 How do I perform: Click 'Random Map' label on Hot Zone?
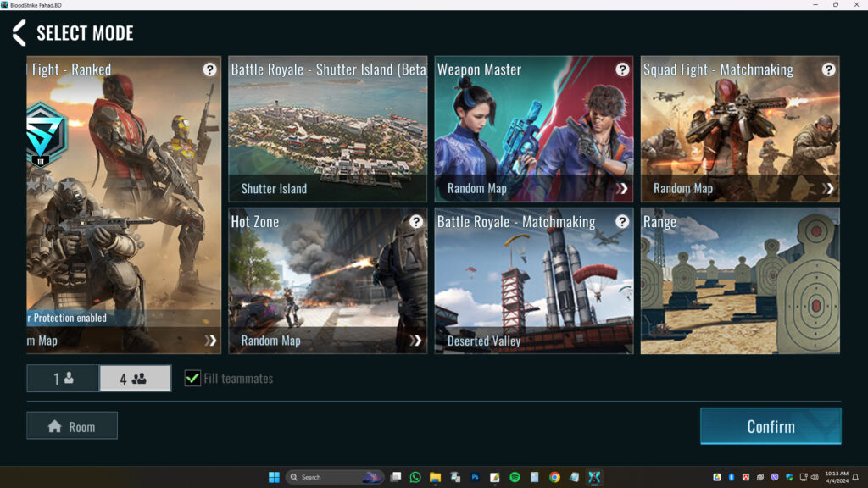(x=270, y=341)
